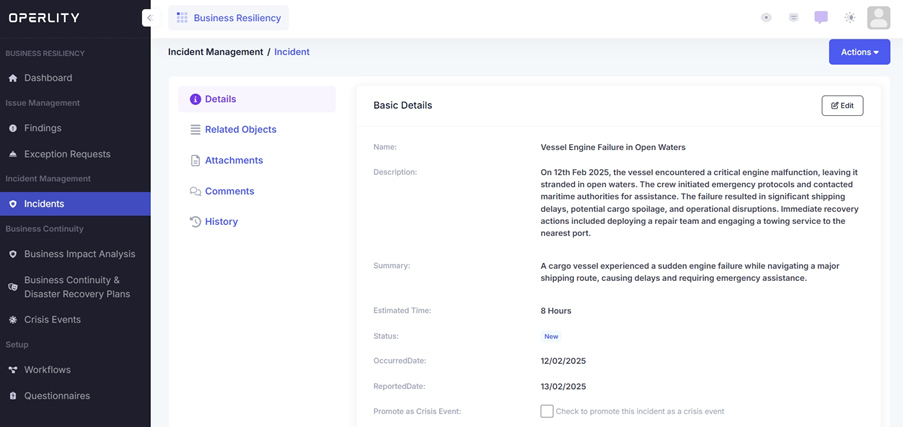View the History tab
The width and height of the screenshot is (903, 427).
click(221, 222)
